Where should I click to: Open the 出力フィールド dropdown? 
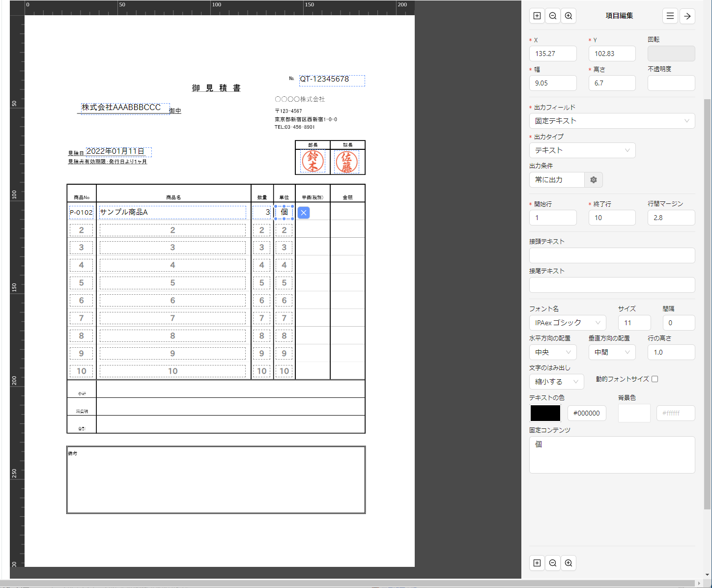tap(612, 121)
